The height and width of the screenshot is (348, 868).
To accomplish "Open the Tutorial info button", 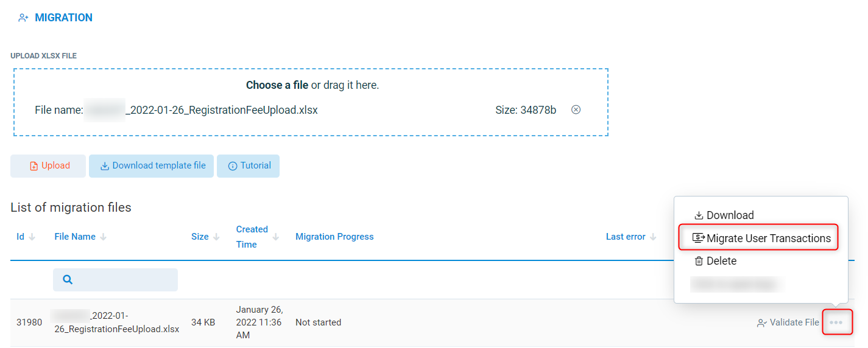I will coord(249,166).
